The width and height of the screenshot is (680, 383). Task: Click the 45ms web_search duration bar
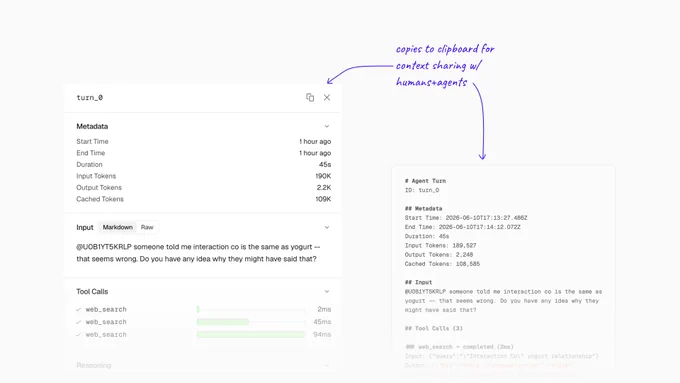click(x=251, y=322)
